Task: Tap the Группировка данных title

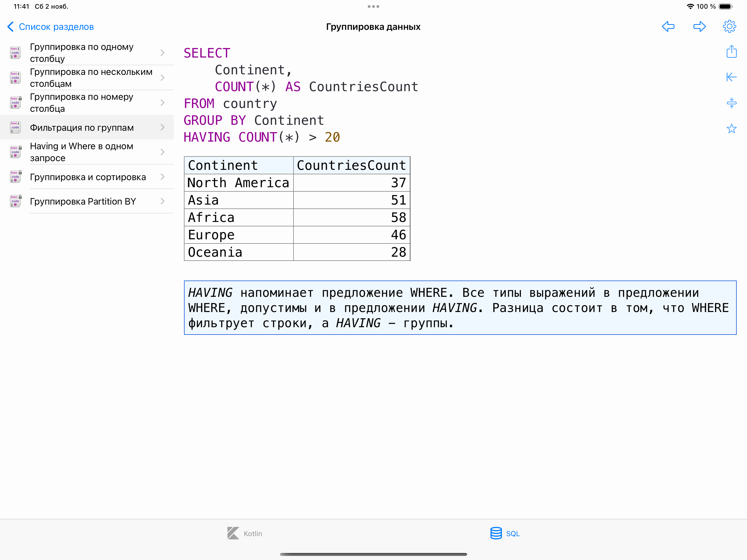Action: 373,27
